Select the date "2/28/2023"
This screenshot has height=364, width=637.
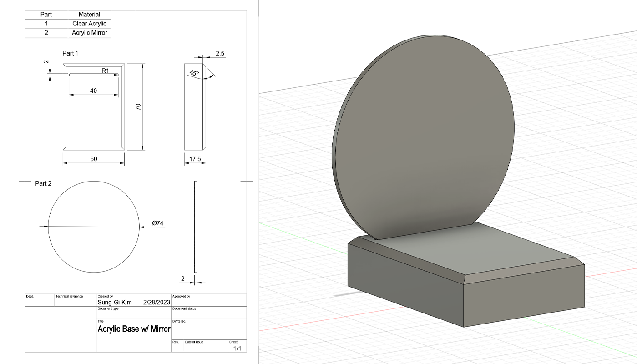coord(157,302)
